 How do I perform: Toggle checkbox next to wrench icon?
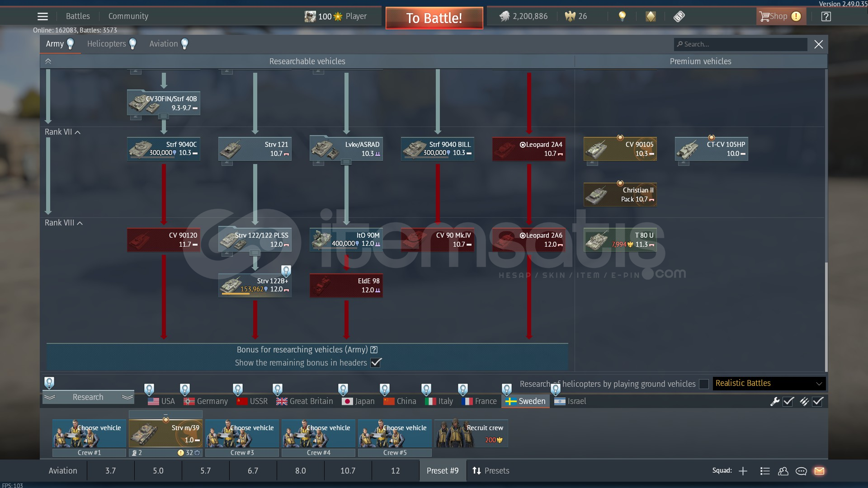pos(788,401)
